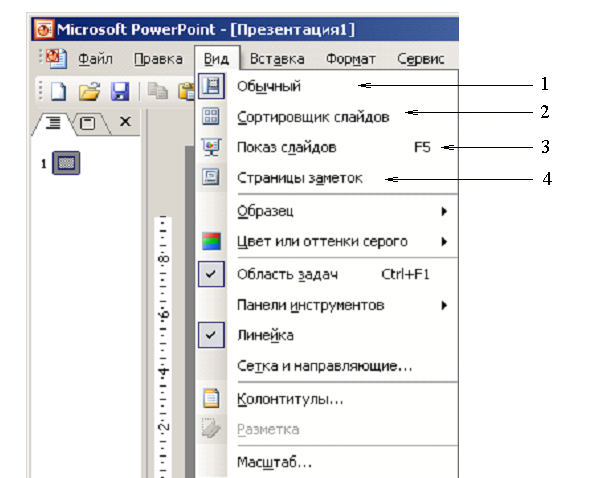The image size is (604, 478).
Task: Open the Формат menu
Action: point(351,59)
